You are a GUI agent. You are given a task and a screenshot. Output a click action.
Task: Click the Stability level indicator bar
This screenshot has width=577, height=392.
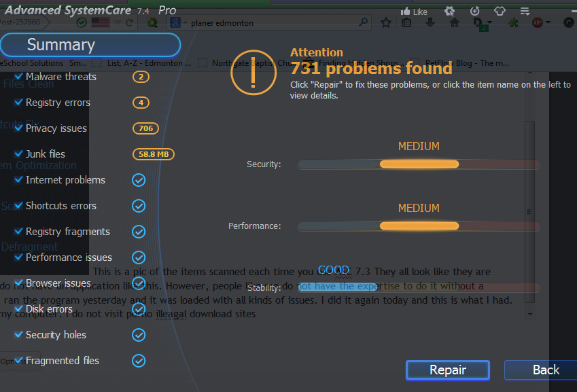[419, 287]
